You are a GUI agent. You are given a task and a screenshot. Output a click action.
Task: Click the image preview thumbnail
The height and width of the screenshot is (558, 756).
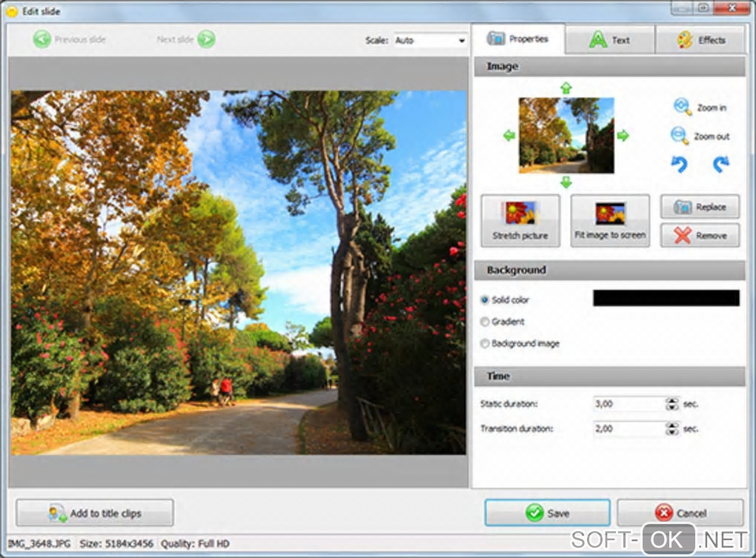[566, 136]
